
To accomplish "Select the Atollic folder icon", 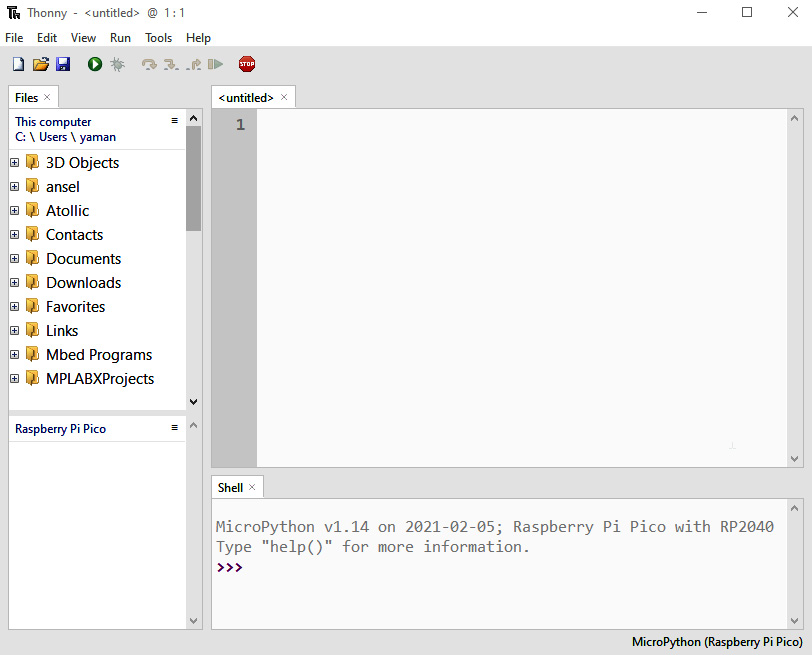I will pos(33,210).
